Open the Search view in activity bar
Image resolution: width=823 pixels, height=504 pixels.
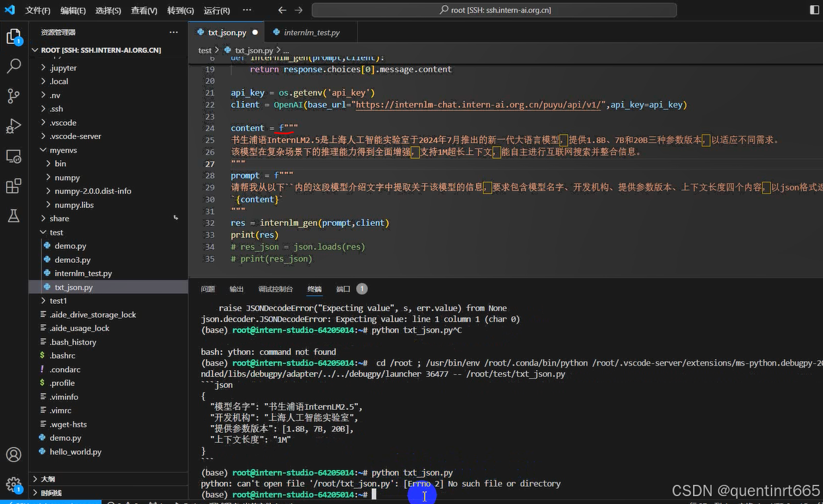[x=13, y=66]
